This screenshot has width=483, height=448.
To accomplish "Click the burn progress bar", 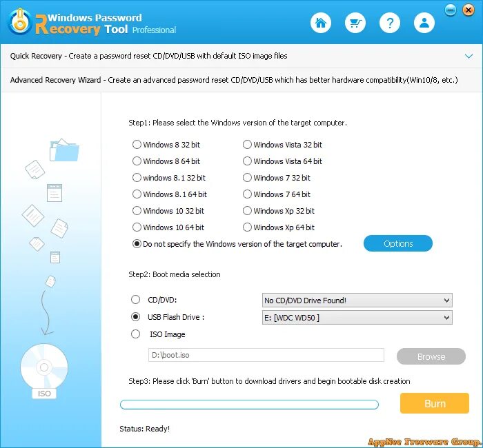I will coord(249,405).
